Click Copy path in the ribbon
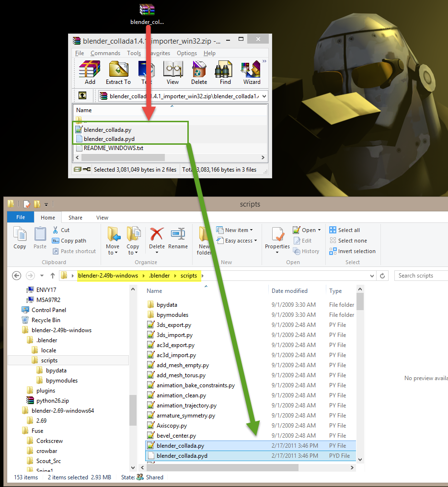The image size is (448, 487). tap(69, 241)
